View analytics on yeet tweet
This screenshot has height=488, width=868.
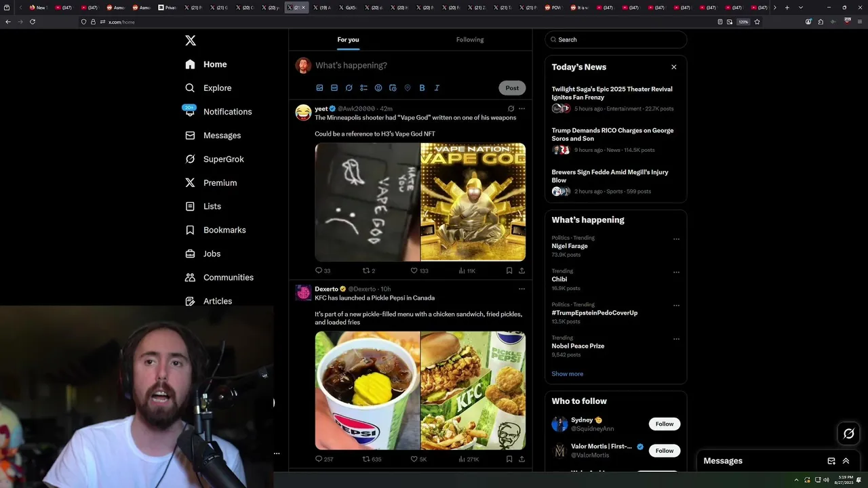467,270
